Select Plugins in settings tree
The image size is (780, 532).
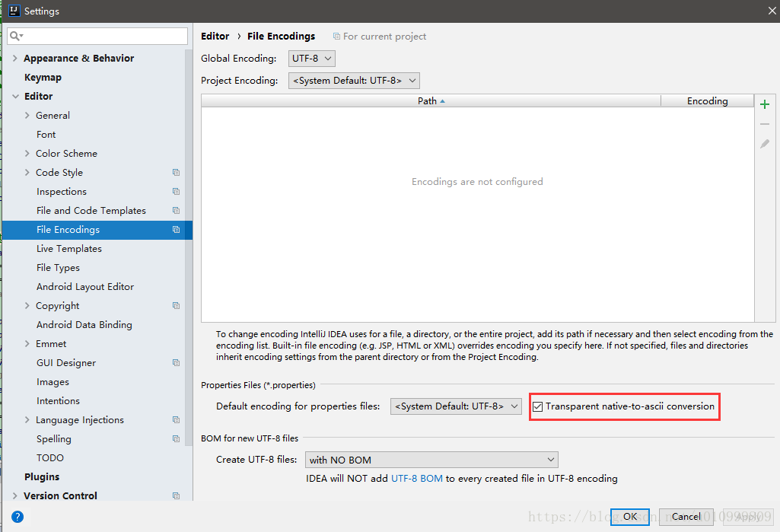pyautogui.click(x=42, y=476)
